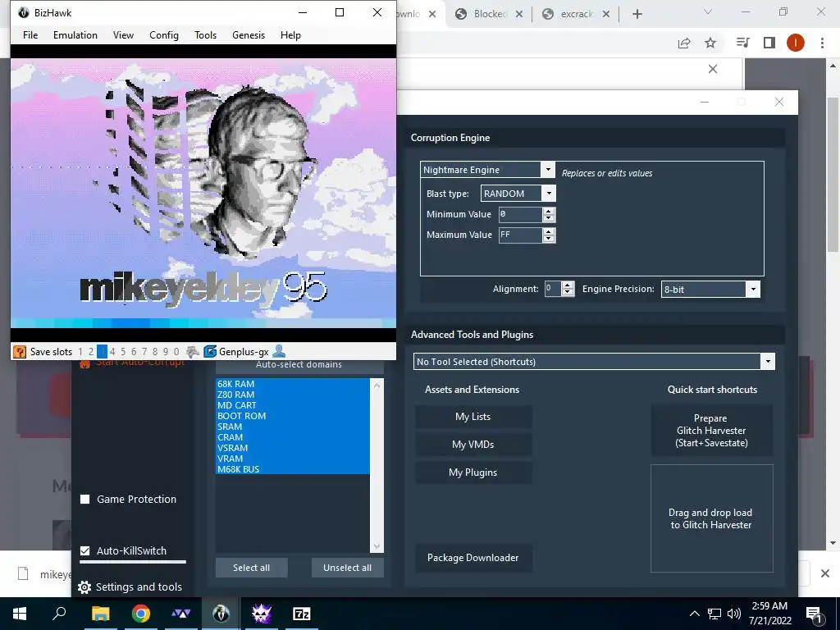
Task: Open Engine Precision 8-bit dropdown
Action: coord(753,290)
